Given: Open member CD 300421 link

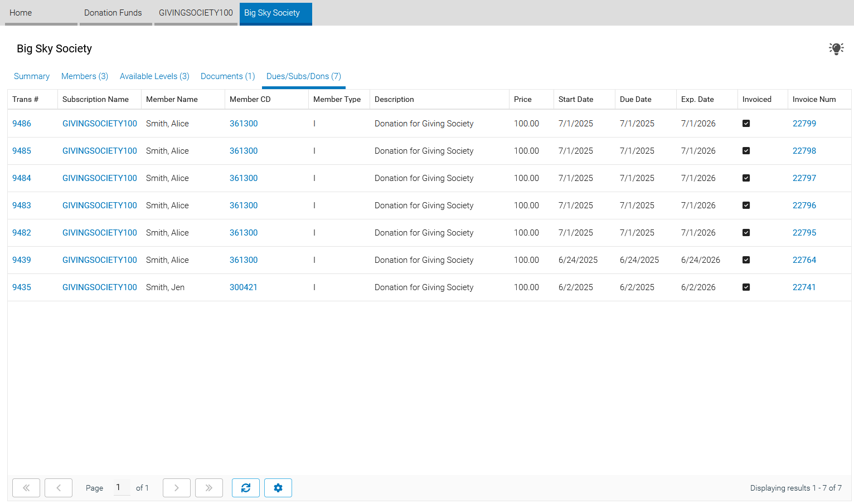Looking at the screenshot, I should pyautogui.click(x=244, y=287).
